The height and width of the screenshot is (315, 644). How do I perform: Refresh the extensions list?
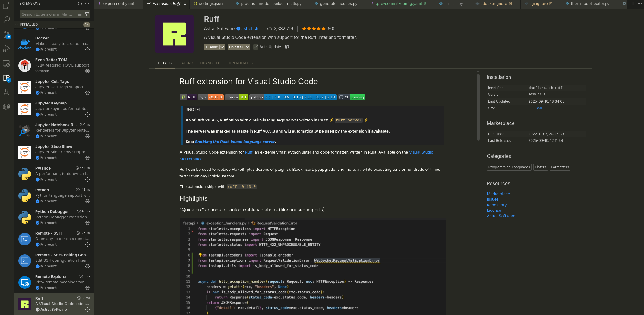[x=80, y=4]
